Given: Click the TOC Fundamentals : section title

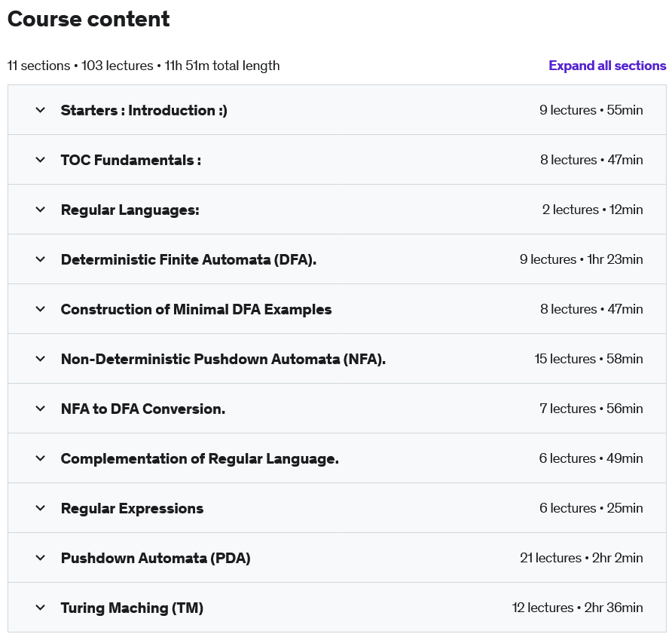Looking at the screenshot, I should pos(131,160).
